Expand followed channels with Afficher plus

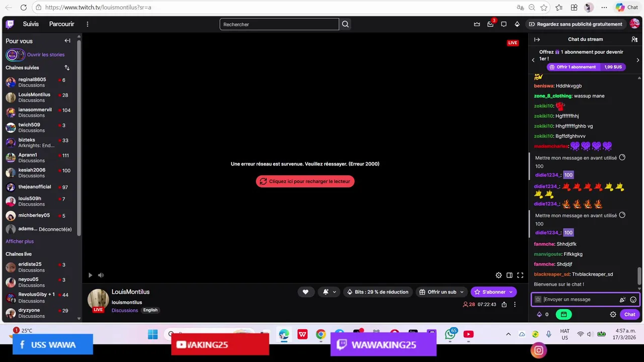[x=20, y=241]
